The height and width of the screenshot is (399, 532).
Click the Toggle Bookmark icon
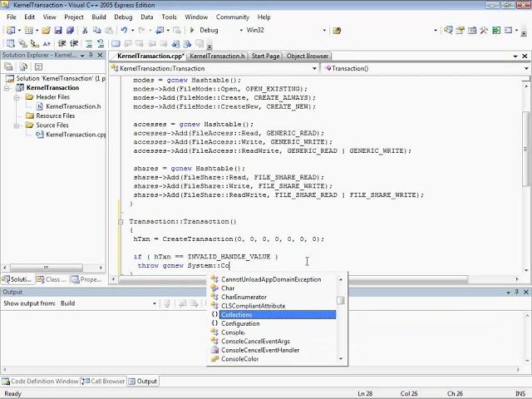(116, 43)
